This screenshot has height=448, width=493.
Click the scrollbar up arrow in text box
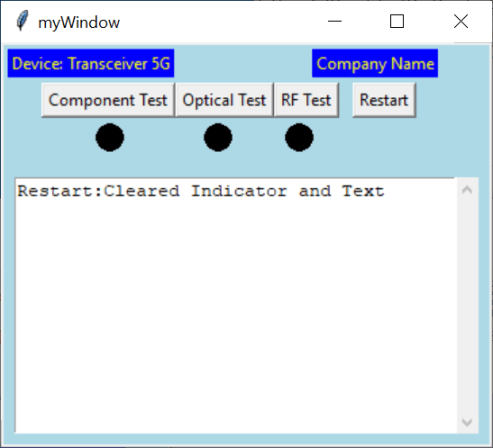[x=467, y=190]
